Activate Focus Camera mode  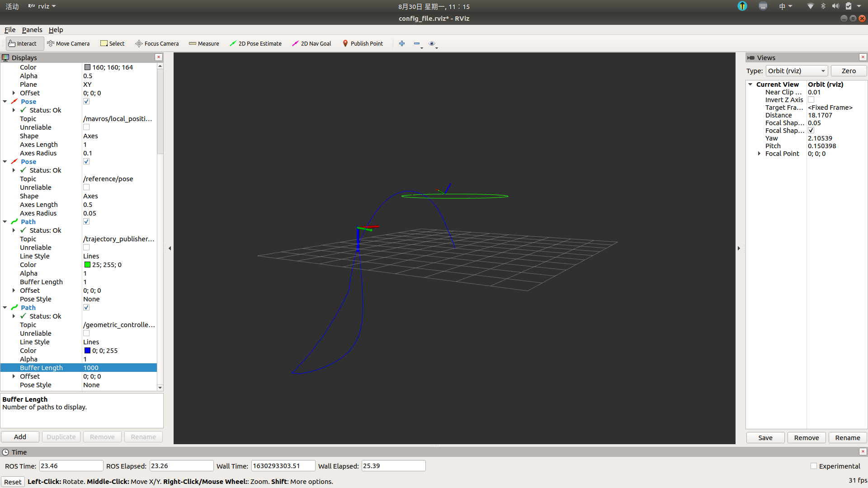click(x=157, y=43)
